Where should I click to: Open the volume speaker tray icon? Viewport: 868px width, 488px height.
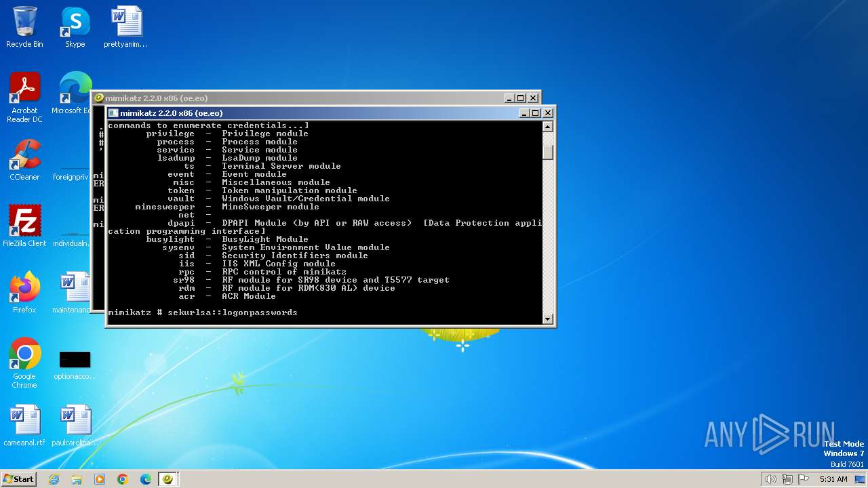771,479
